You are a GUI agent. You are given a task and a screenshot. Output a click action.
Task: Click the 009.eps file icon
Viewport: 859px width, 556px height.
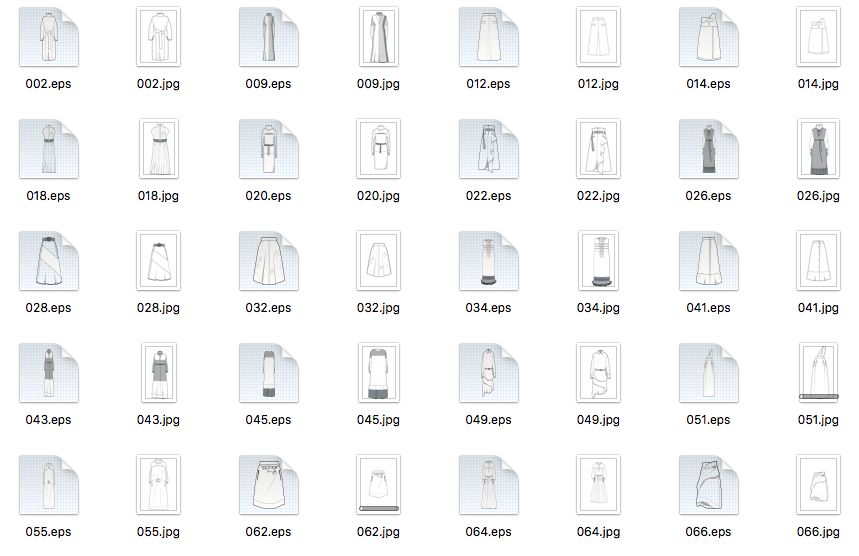click(269, 37)
